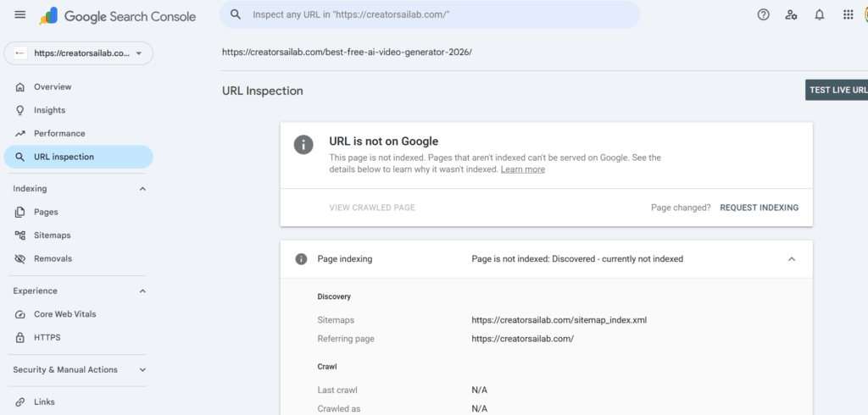Click the Insights lightbulb icon
Image resolution: width=868 pixels, height=415 pixels.
20,110
